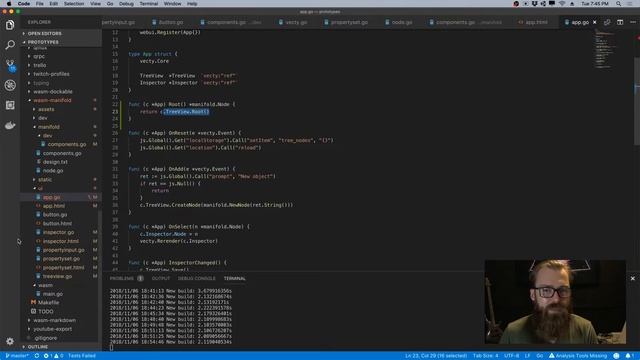Switch to the Output panel tab

[x=161, y=278]
